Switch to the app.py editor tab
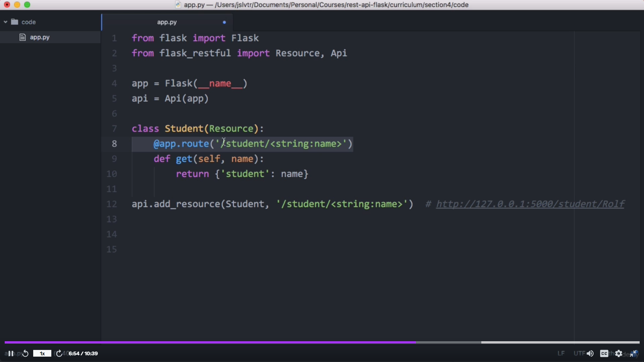 pos(167,22)
